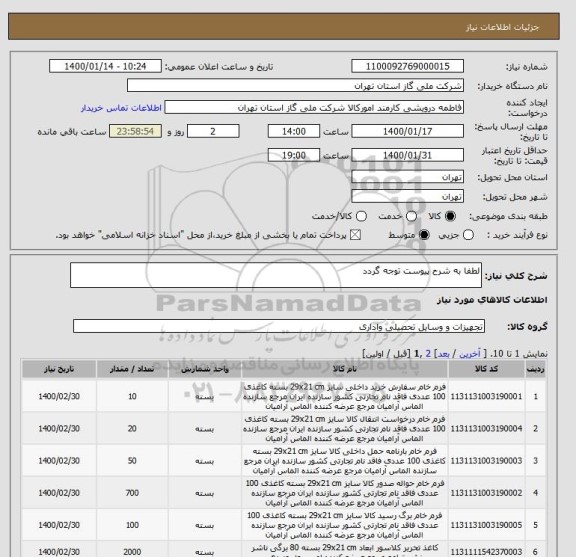Click item name فرم خام حواله صدور کالا

click(x=344, y=493)
